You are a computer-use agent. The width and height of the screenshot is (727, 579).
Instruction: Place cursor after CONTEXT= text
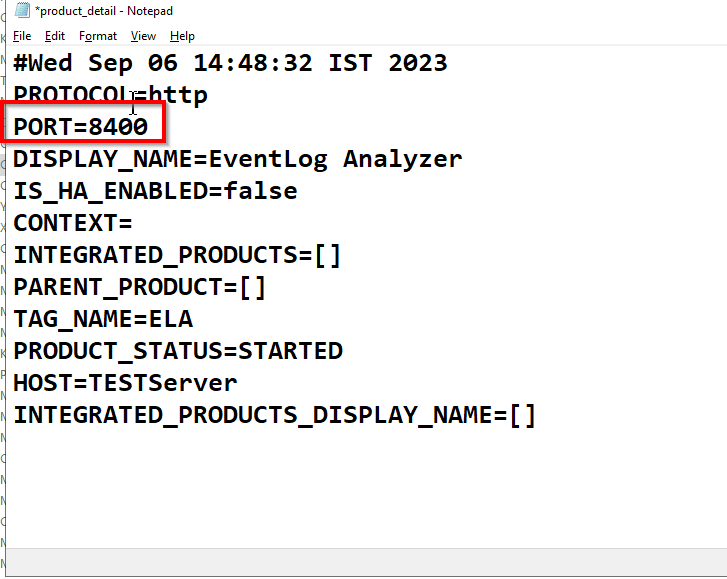134,223
